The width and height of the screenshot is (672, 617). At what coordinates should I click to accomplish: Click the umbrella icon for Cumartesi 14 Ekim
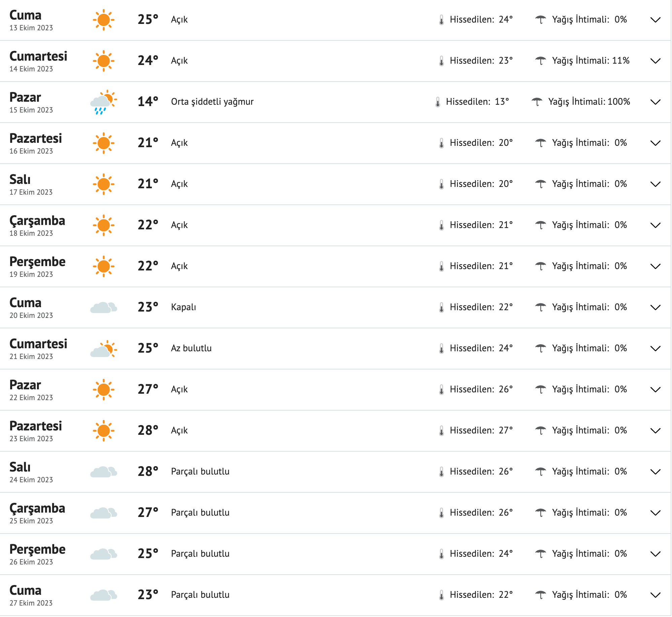click(541, 61)
